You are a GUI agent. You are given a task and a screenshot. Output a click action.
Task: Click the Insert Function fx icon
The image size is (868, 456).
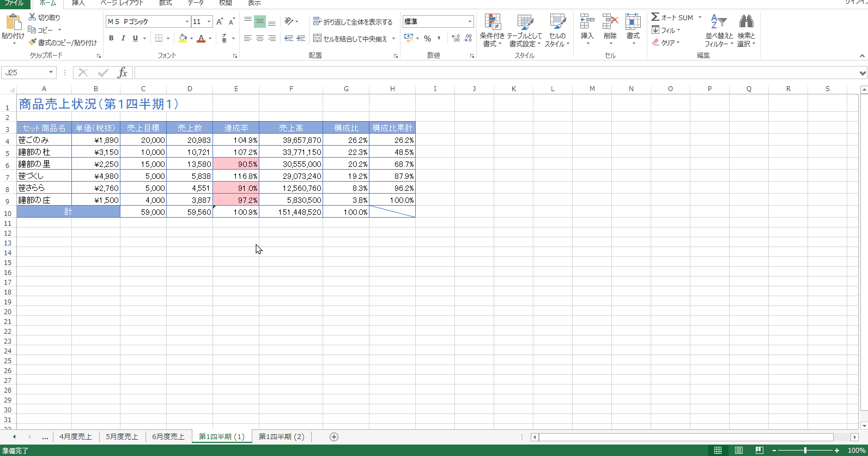click(123, 73)
